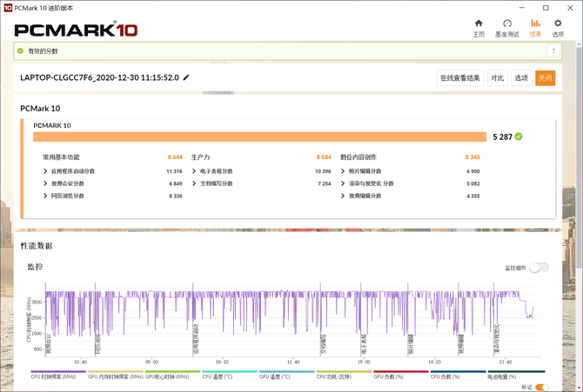
Task: Click the vertical scrollbar on the right
Action: click(580, 156)
